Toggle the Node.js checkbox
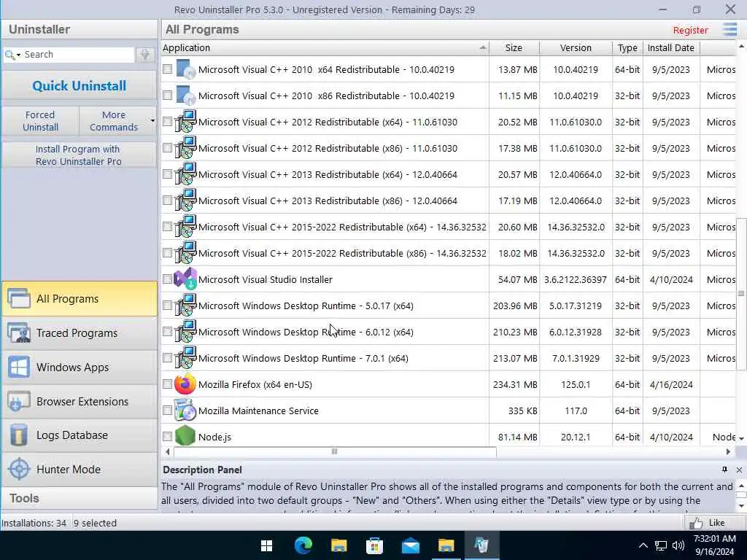 tap(167, 436)
